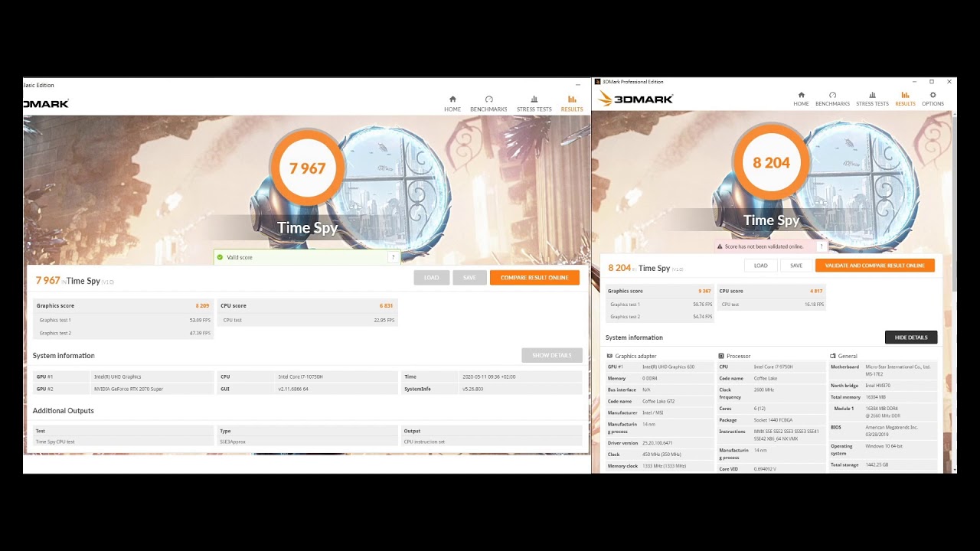This screenshot has width=980, height=551.
Task: Click GUI version v2.11.6866 64
Action: coord(293,389)
